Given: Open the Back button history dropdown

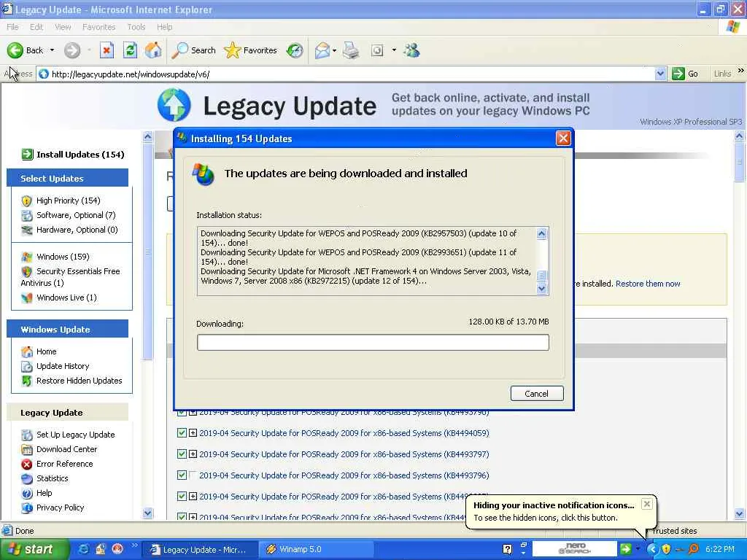Looking at the screenshot, I should pos(52,50).
